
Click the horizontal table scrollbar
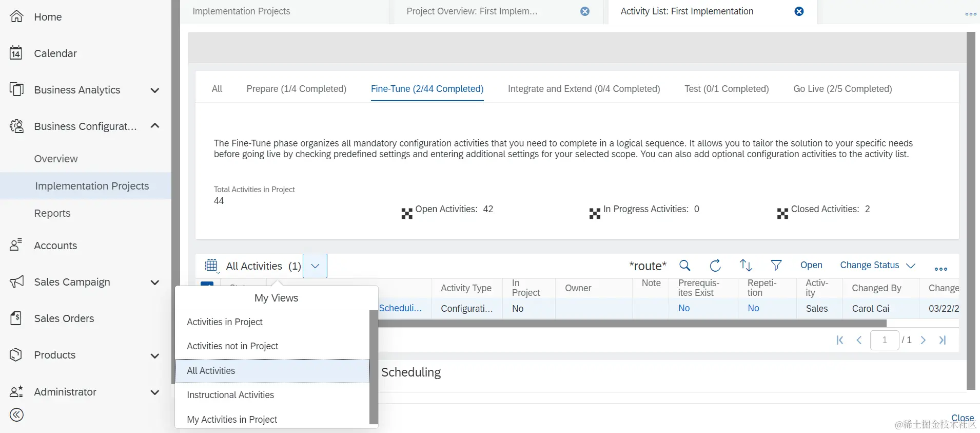click(x=631, y=324)
